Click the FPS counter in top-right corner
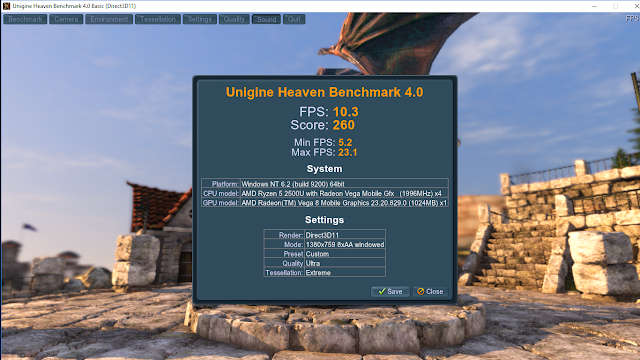The image size is (640, 360). (x=633, y=18)
